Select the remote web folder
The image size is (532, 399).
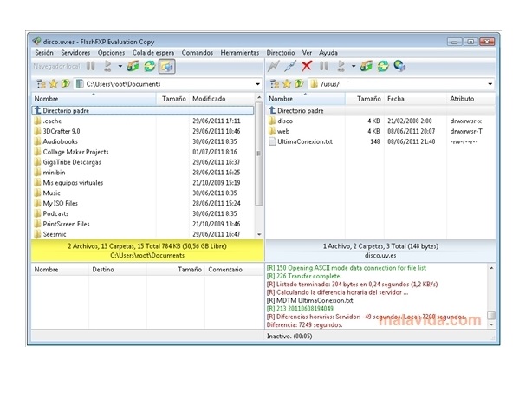tap(380, 131)
